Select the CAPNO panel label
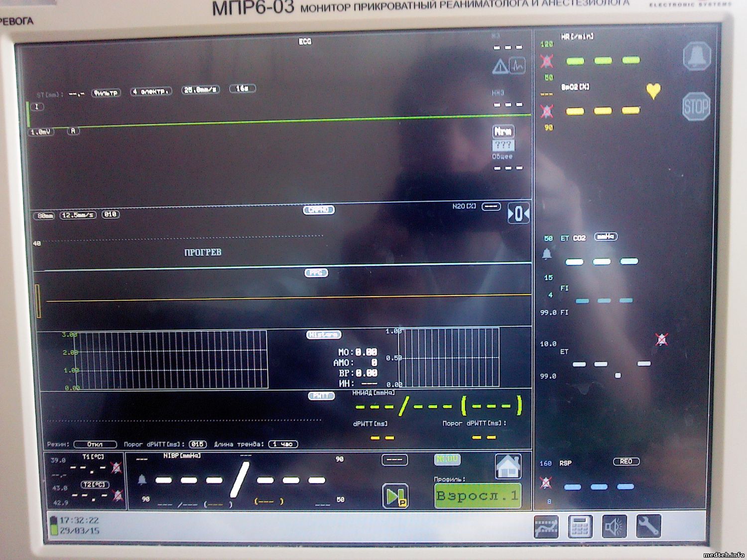This screenshot has height=560, width=747. click(319, 210)
